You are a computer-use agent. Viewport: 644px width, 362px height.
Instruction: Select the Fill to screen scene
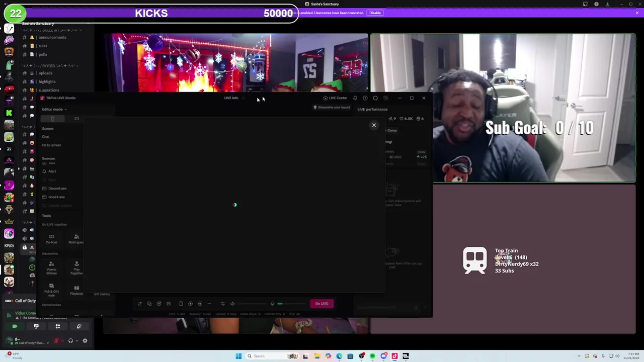click(51, 145)
